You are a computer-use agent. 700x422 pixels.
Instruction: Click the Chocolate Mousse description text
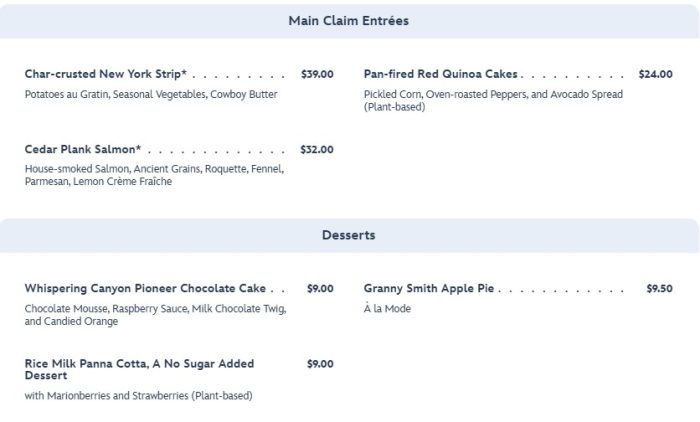(155, 315)
